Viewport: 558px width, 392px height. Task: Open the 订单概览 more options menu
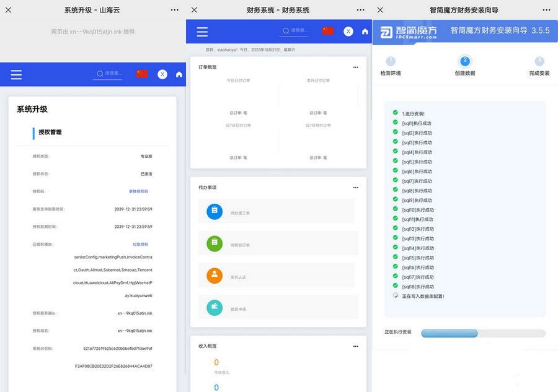tap(355, 67)
